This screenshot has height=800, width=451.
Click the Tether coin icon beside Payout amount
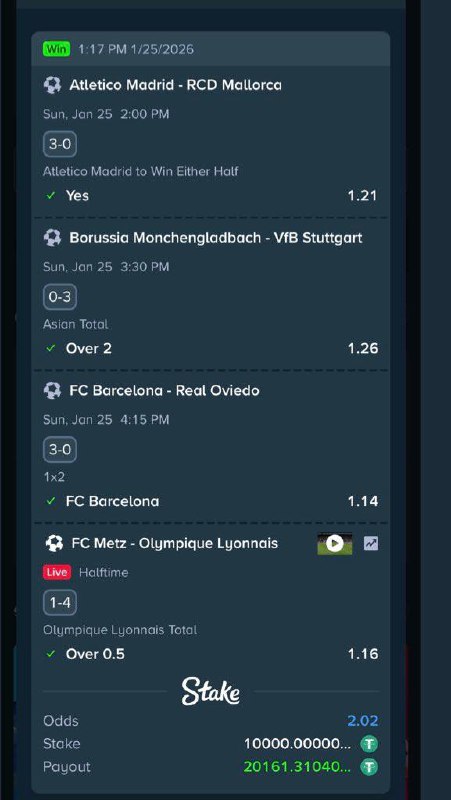click(x=369, y=767)
